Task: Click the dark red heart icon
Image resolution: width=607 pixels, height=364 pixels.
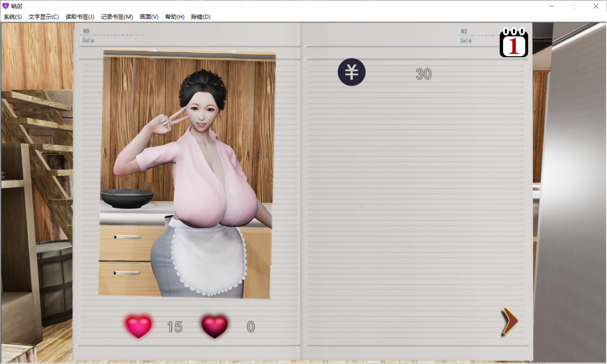Action: click(x=215, y=327)
